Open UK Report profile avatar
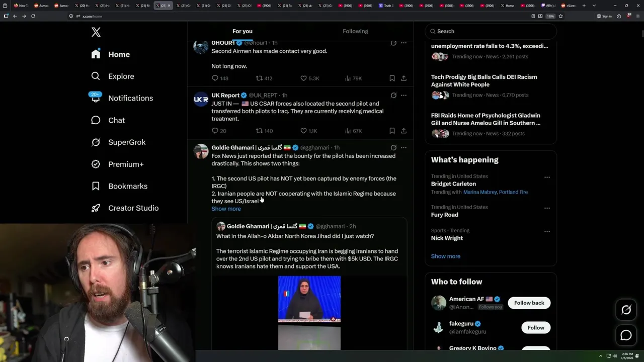The height and width of the screenshot is (362, 644). tap(201, 100)
